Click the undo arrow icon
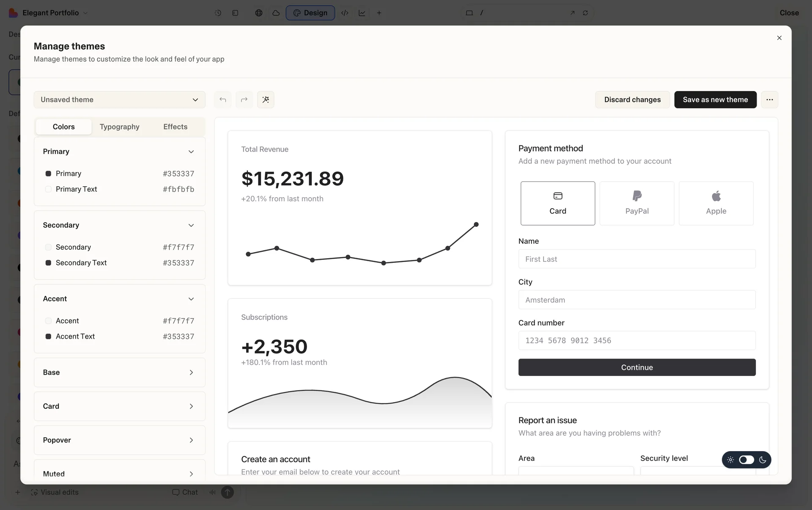Viewport: 812px width, 510px height. 222,99
